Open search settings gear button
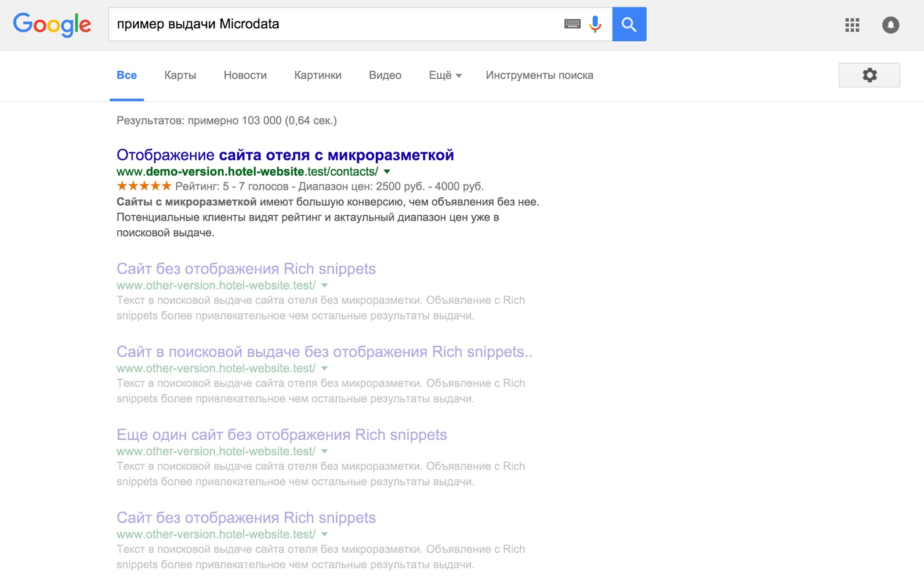The image size is (924, 580). pos(869,75)
